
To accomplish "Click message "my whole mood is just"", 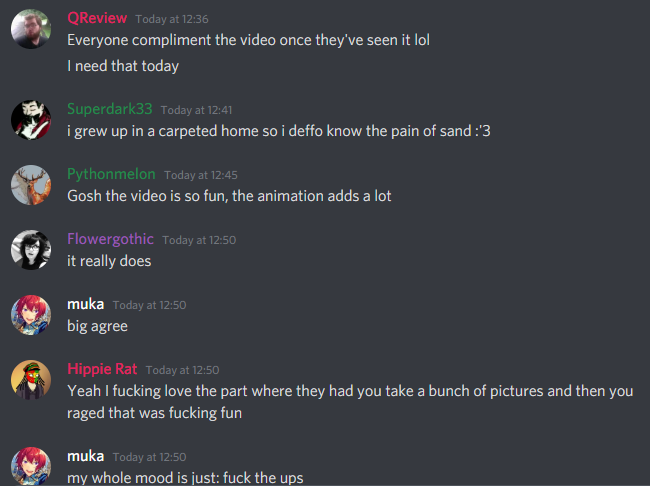I will [x=185, y=478].
